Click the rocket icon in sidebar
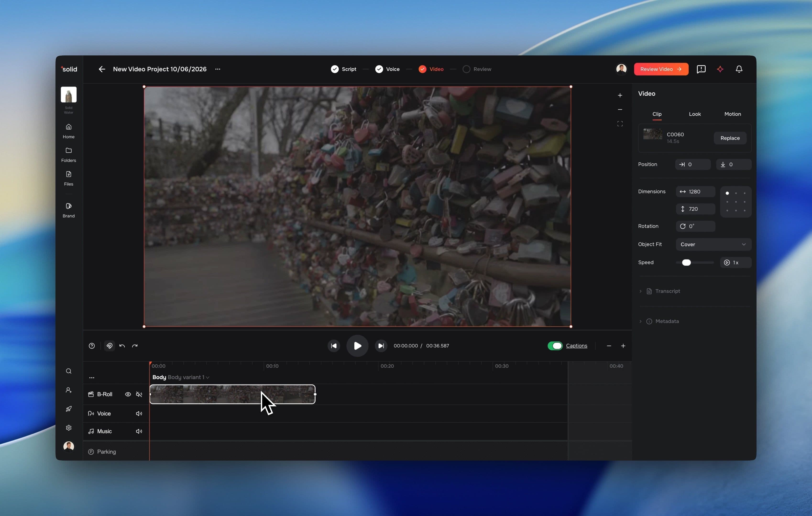This screenshot has width=812, height=516. coord(68,409)
